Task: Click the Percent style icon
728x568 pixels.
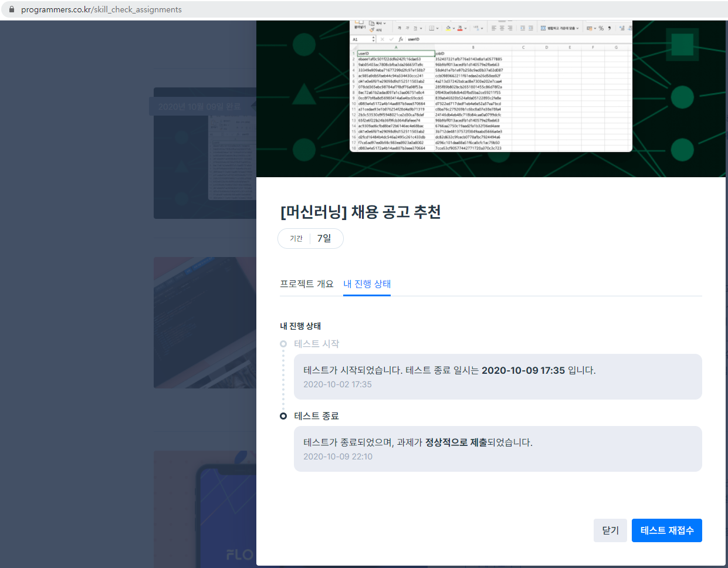Action: click(601, 28)
